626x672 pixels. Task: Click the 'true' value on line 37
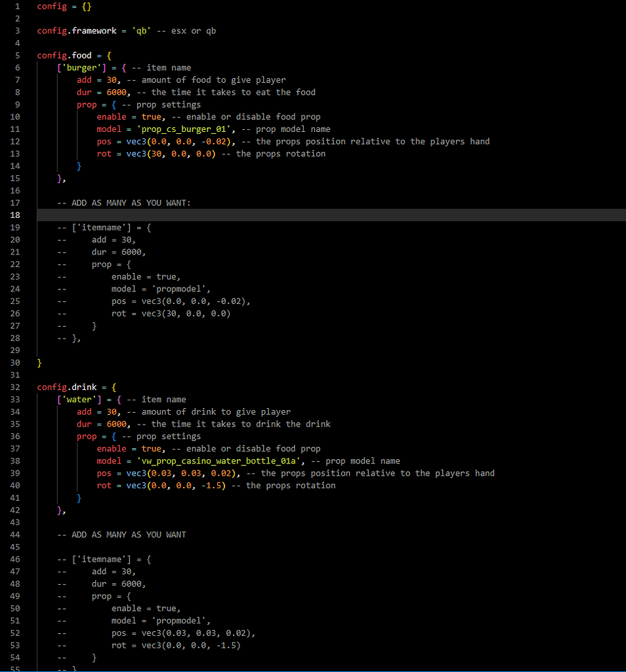151,449
